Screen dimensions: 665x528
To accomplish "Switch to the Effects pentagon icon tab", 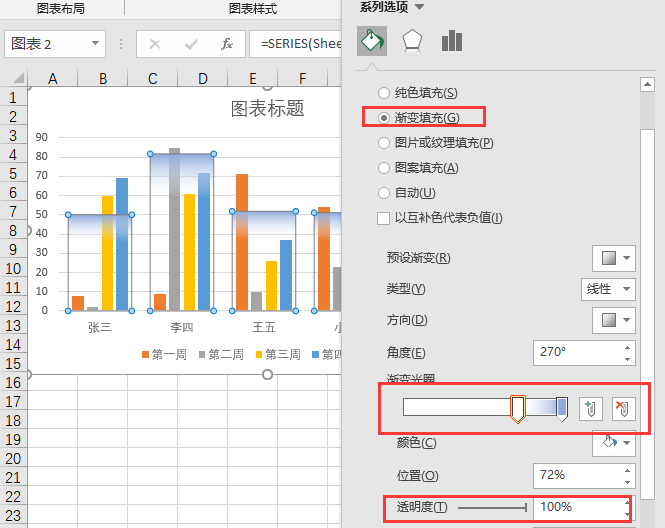I will (412, 41).
